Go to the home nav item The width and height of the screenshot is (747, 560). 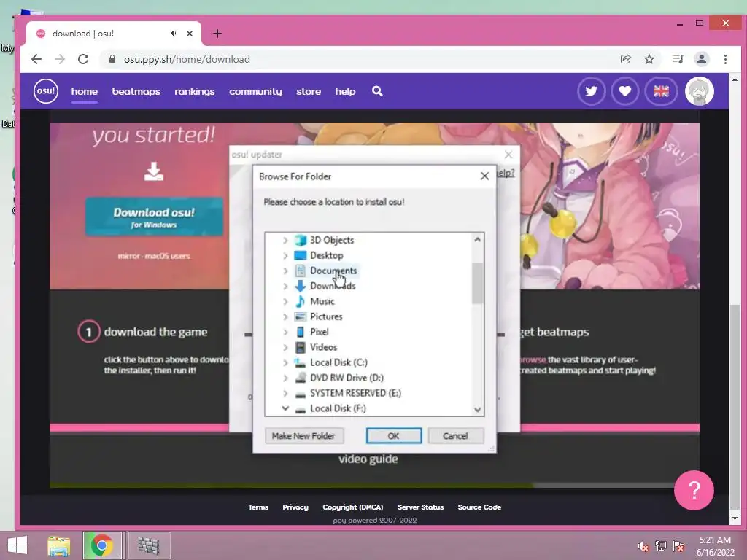(85, 91)
